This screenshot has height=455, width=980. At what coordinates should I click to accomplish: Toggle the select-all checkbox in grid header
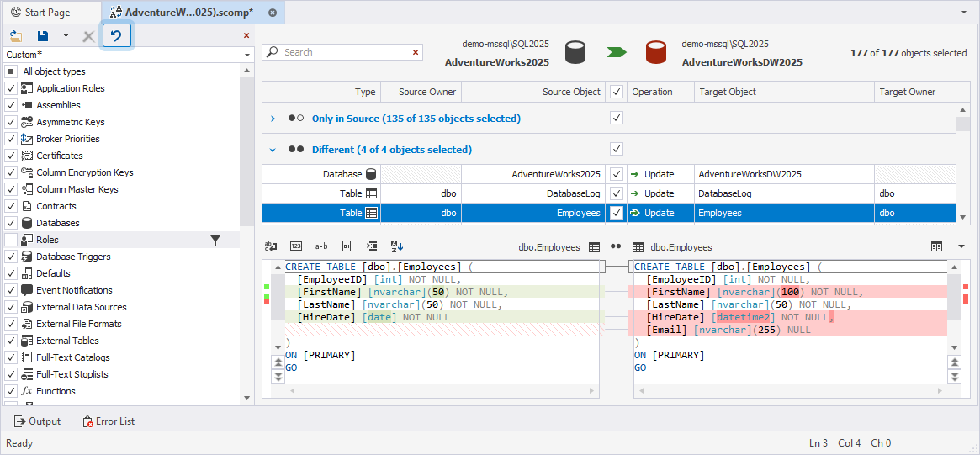(x=617, y=92)
